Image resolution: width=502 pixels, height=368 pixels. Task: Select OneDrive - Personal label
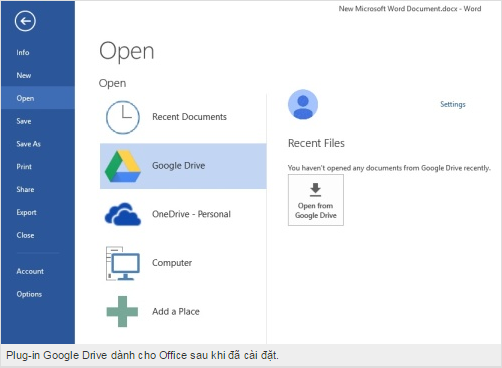[x=191, y=214]
